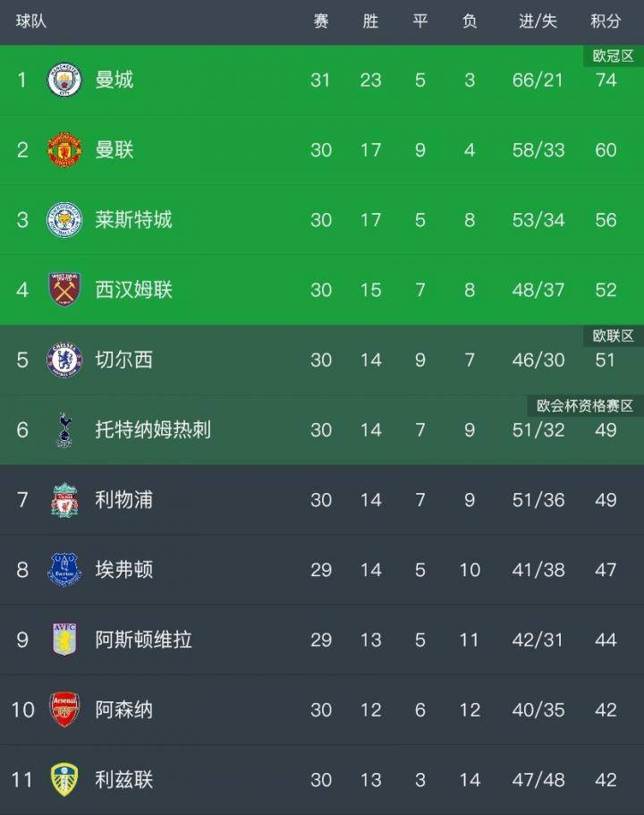Click the Arsenal cannon badge
The height and width of the screenshot is (815, 644).
tap(64, 709)
